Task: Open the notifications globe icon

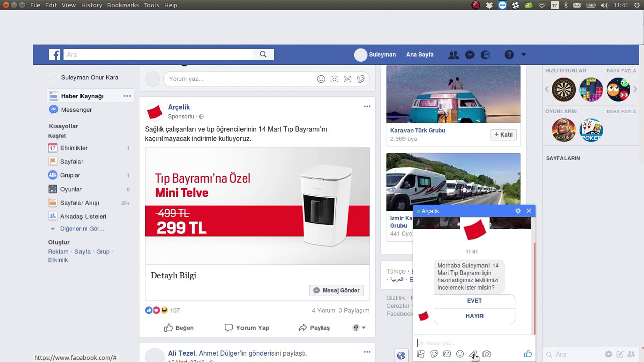Action: pyautogui.click(x=486, y=55)
